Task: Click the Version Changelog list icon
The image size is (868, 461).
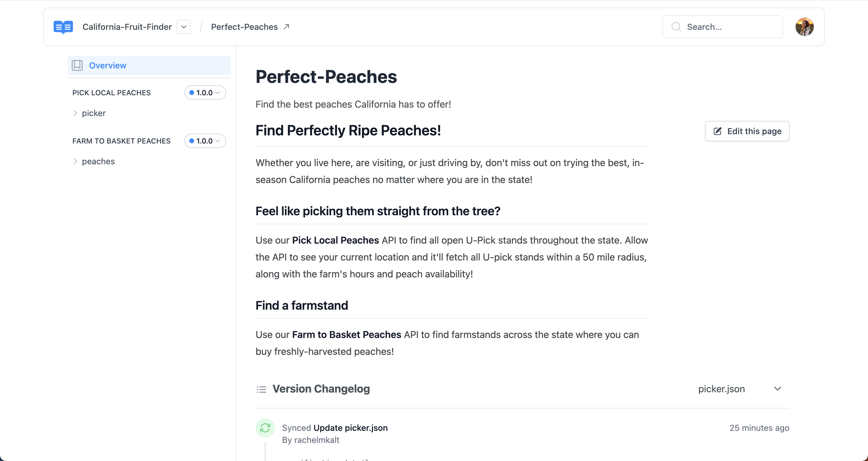Action: pos(261,389)
